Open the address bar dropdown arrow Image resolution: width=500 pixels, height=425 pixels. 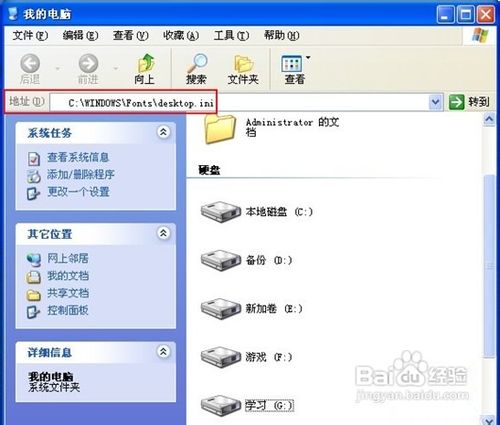click(x=435, y=102)
